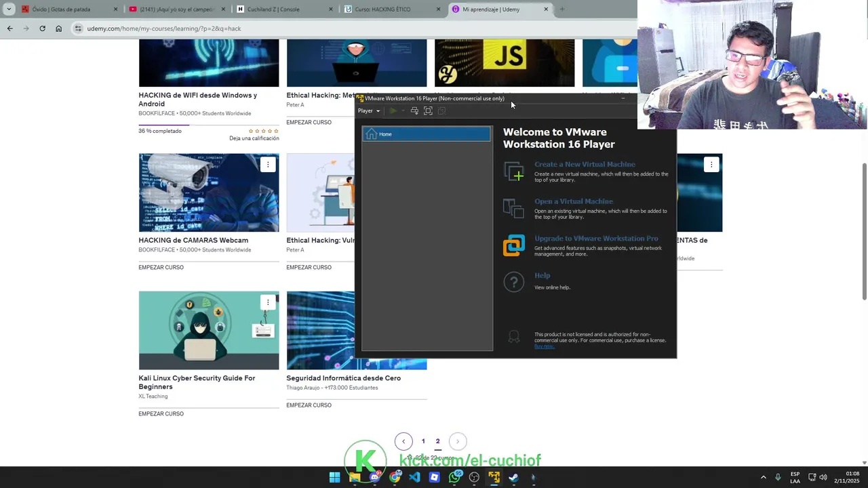Screen dimensions: 868x488
Task: Click the microphone icon in system tray
Action: [778, 477]
